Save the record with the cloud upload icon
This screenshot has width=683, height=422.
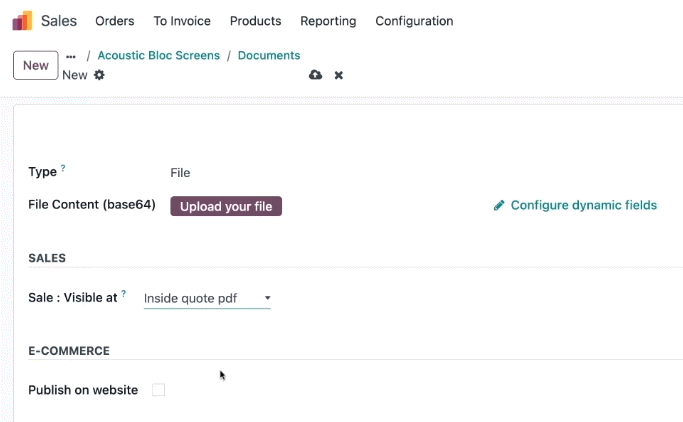click(x=315, y=75)
